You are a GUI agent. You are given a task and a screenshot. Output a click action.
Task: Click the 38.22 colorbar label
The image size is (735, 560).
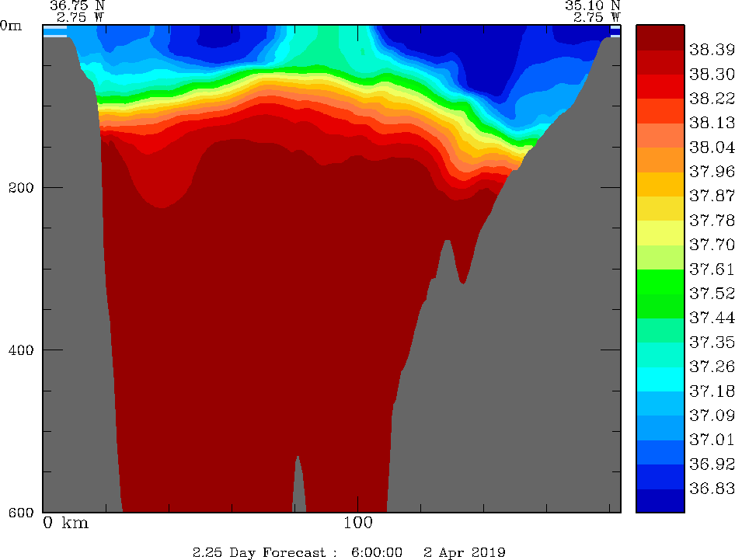pyautogui.click(x=712, y=99)
